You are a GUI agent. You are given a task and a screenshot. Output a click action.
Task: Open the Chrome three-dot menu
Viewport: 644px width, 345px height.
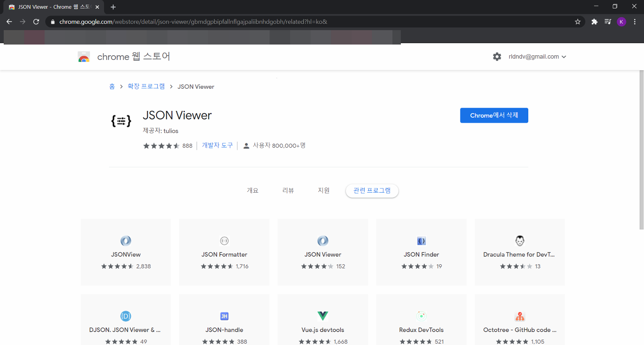coord(635,22)
